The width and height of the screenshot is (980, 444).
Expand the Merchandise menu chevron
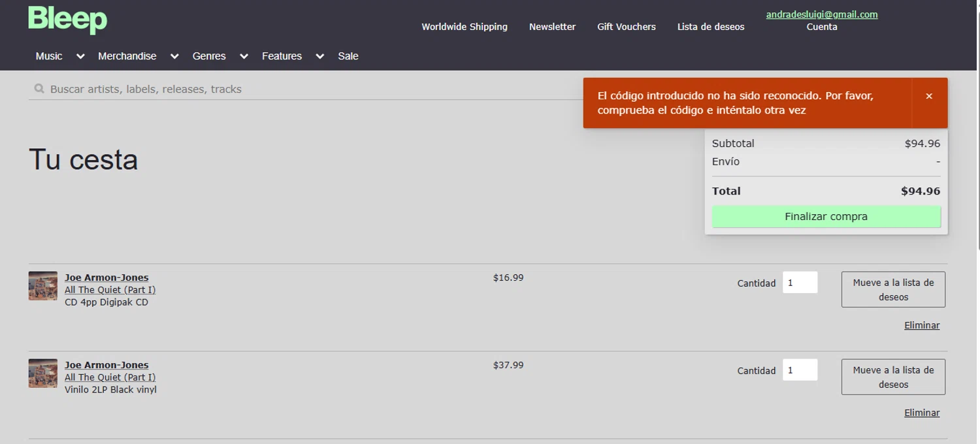pyautogui.click(x=174, y=57)
